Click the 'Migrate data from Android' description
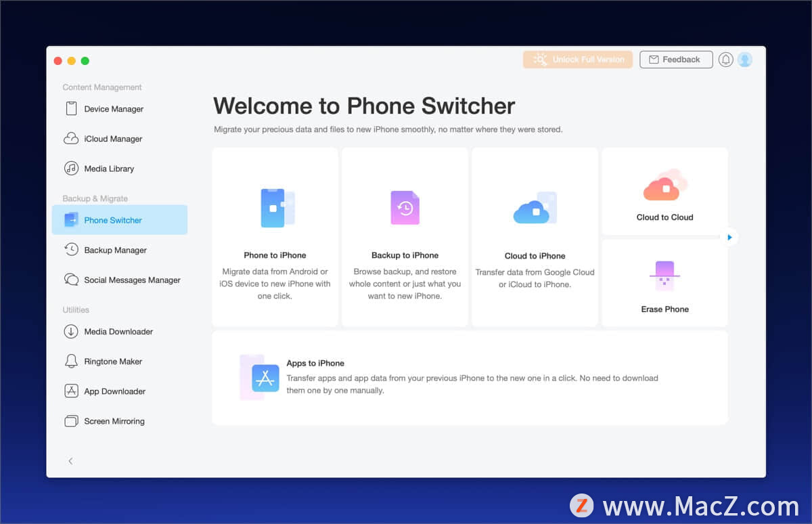 [x=275, y=284]
